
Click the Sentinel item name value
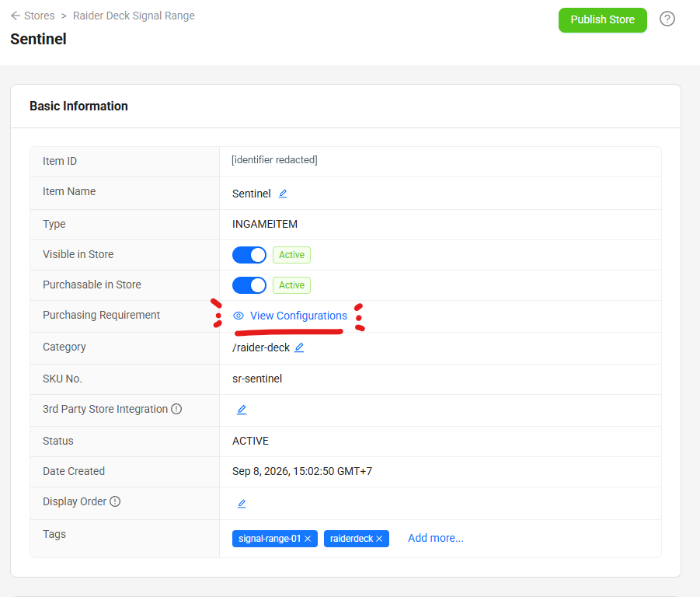252,194
